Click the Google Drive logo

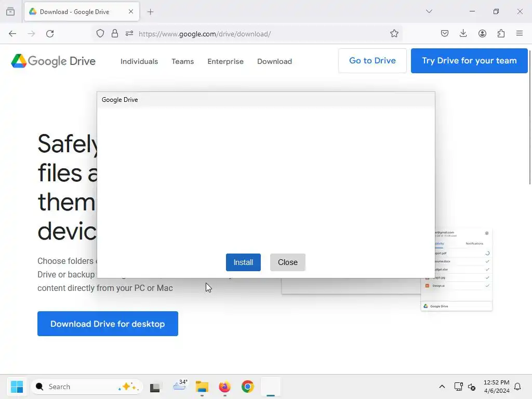tap(54, 61)
